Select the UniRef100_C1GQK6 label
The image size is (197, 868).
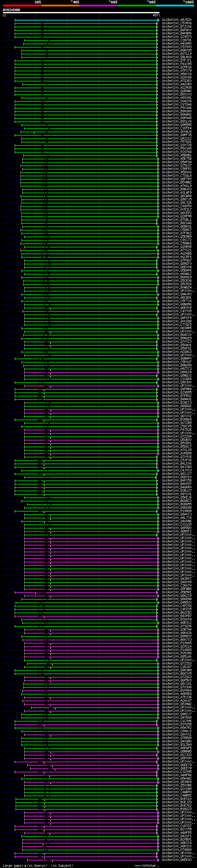pyautogui.click(x=177, y=379)
